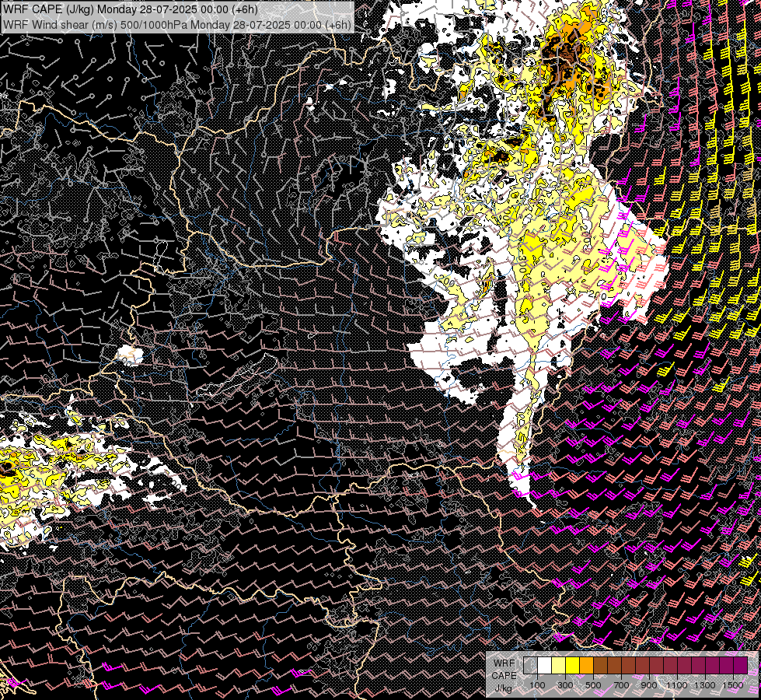Click the WRF CAPE (J/kg) title line
The image size is (761, 700).
[130, 9]
